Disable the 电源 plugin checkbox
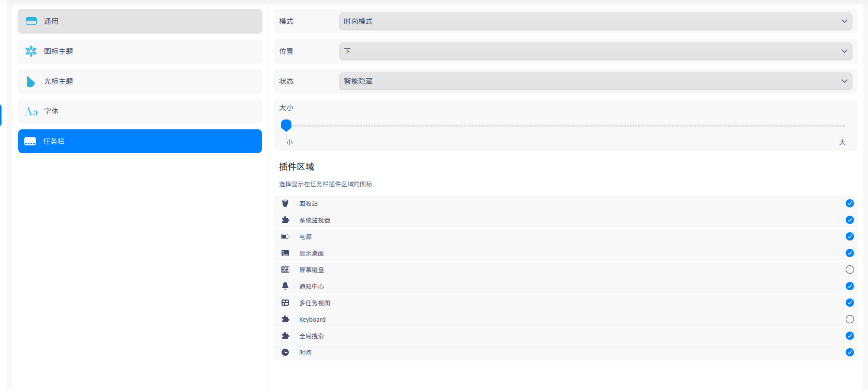The height and width of the screenshot is (389, 868). [x=850, y=236]
